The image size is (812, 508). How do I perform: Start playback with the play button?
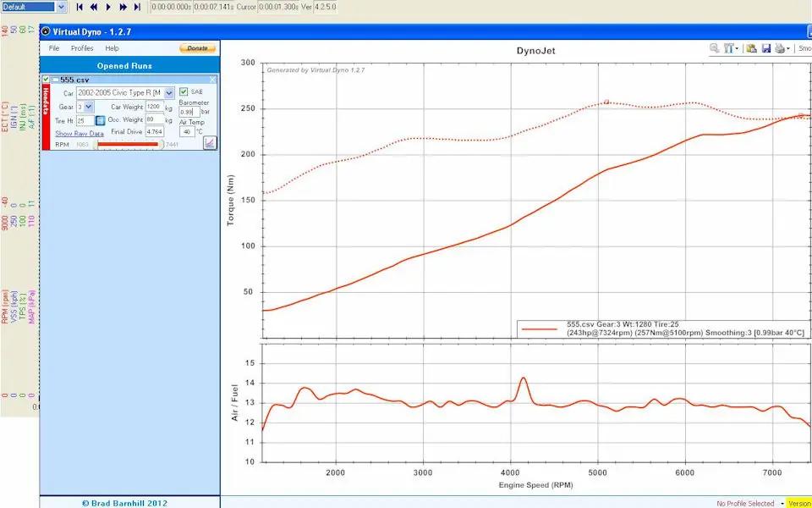tap(108, 7)
